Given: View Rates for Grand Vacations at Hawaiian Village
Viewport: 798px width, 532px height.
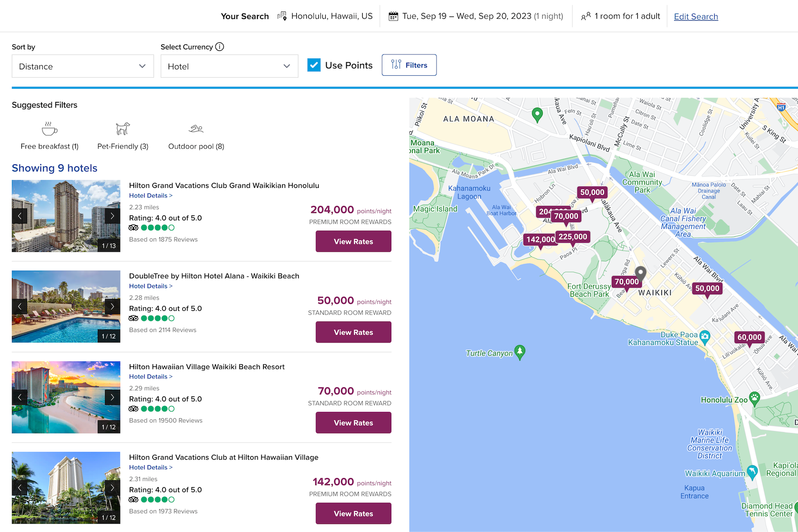Looking at the screenshot, I should (353, 514).
